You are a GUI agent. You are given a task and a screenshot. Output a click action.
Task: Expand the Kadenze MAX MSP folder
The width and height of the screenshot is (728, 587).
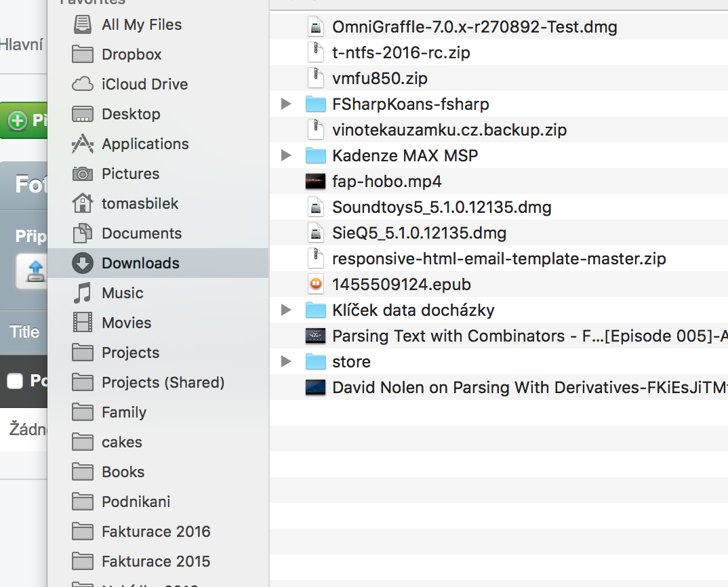286,156
